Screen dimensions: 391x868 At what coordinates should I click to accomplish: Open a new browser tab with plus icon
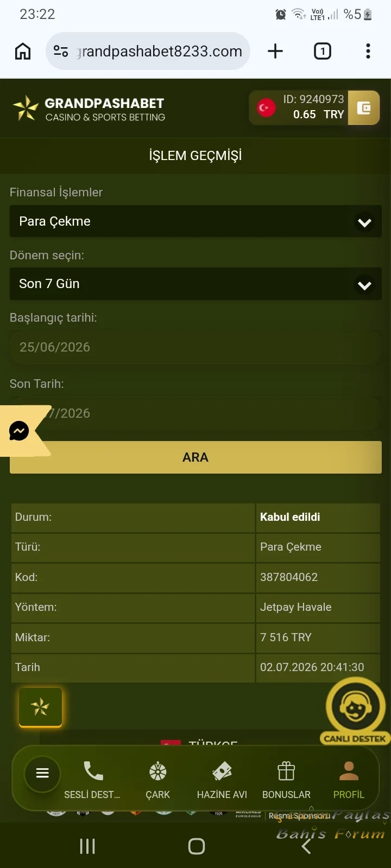pos(275,51)
